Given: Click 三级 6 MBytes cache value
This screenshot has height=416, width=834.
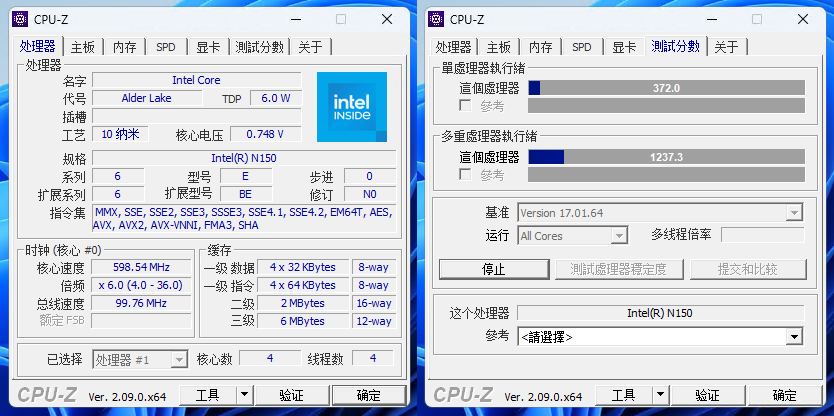Looking at the screenshot, I should point(303,321).
